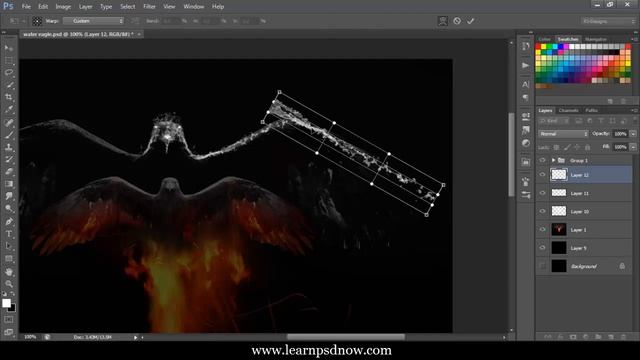Open the Image menu
640x360 pixels.
tap(63, 7)
